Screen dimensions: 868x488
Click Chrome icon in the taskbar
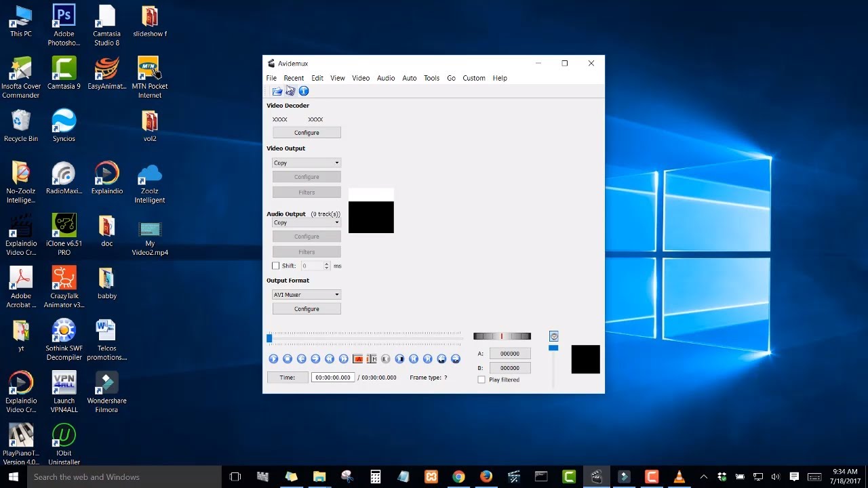[458, 477]
